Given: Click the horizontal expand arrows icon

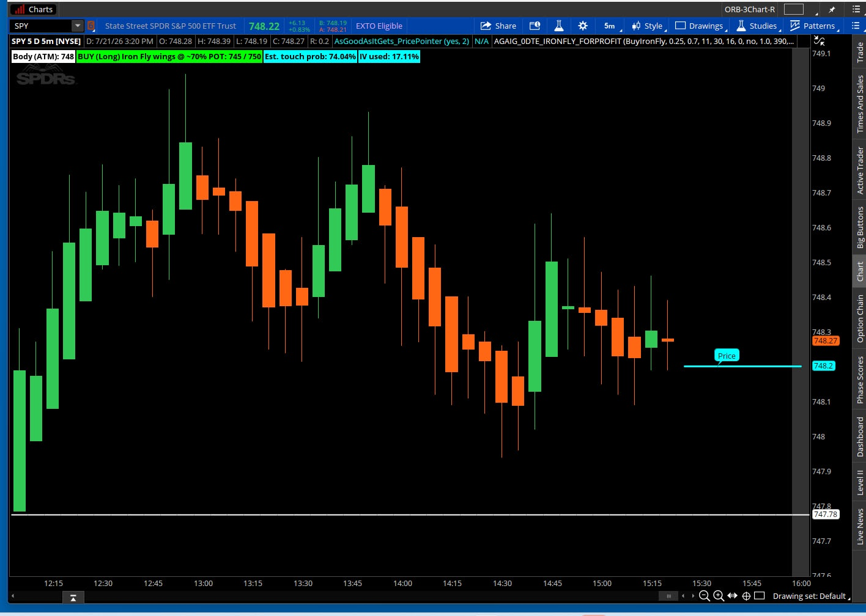Looking at the screenshot, I should coord(733,596).
